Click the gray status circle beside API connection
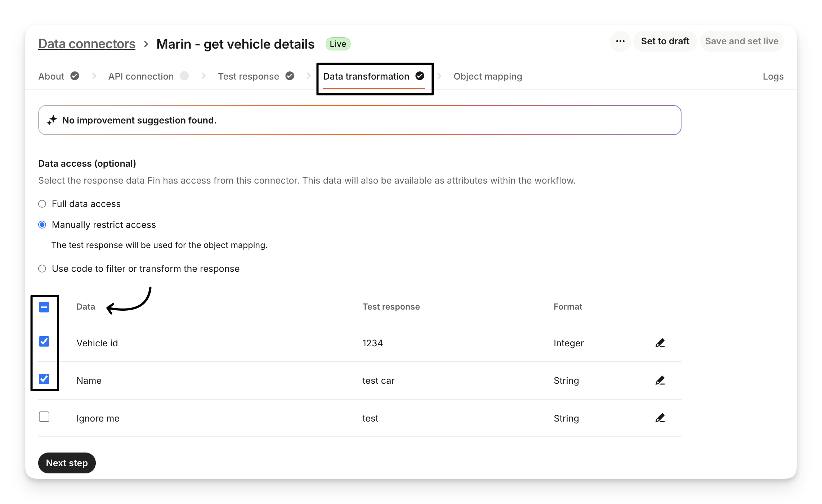The width and height of the screenshot is (822, 504). (184, 76)
